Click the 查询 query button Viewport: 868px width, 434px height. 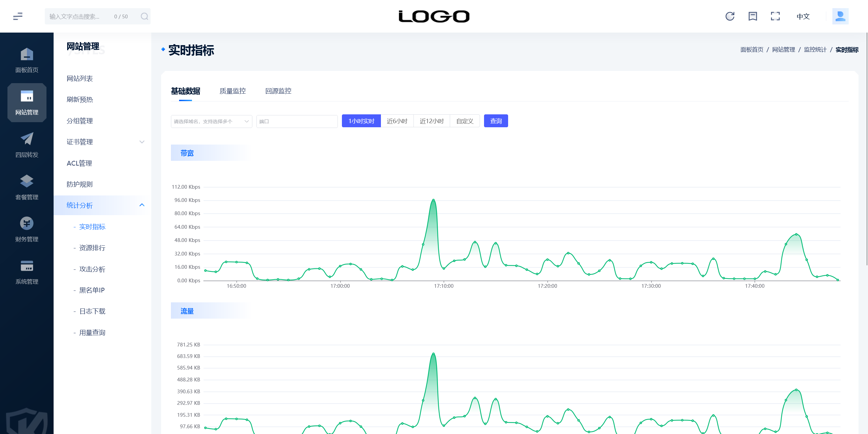496,121
